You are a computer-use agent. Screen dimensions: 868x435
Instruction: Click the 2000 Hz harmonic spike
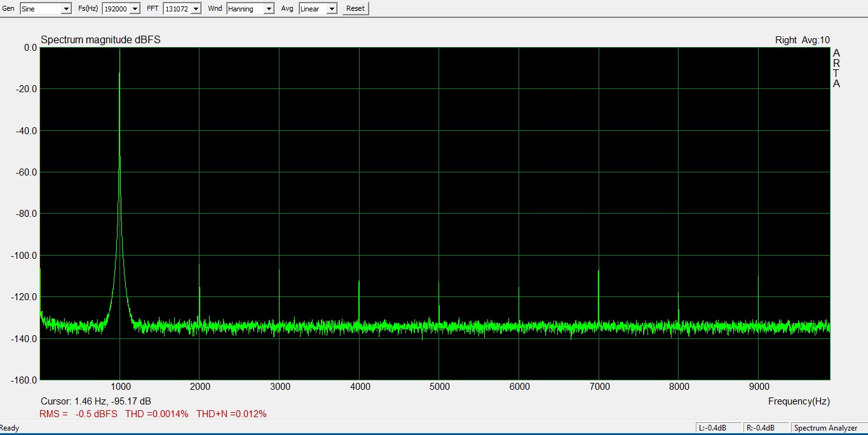tap(200, 294)
